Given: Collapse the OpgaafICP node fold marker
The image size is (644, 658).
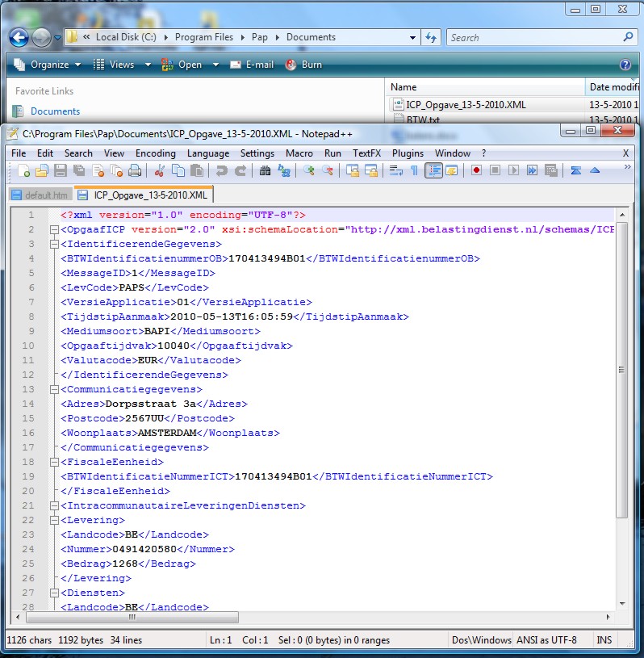Looking at the screenshot, I should 53,230.
